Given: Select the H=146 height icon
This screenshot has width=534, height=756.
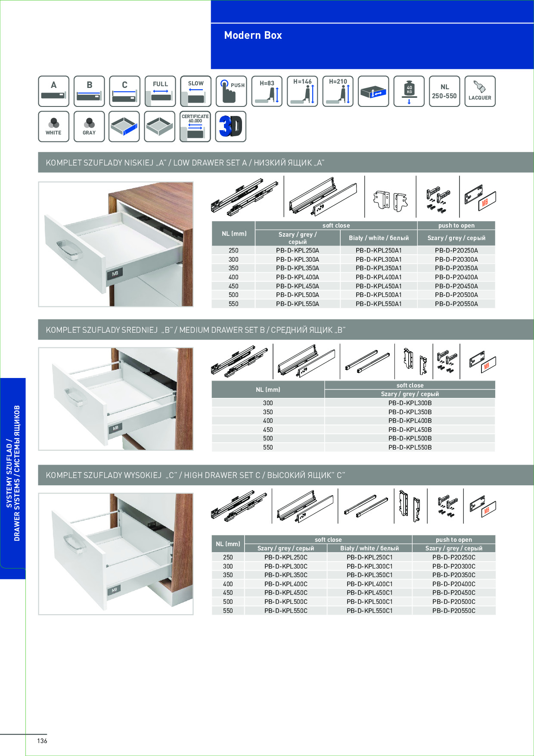Looking at the screenshot, I should [x=302, y=91].
